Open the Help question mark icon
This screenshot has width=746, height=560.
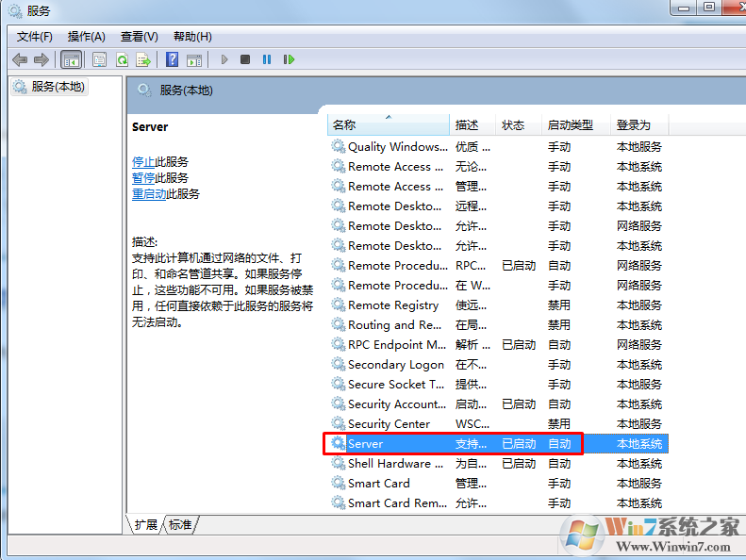pos(172,60)
